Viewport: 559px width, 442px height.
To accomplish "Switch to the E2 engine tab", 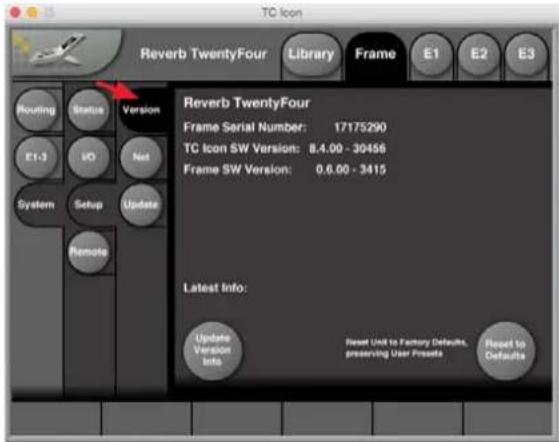I will tap(478, 54).
